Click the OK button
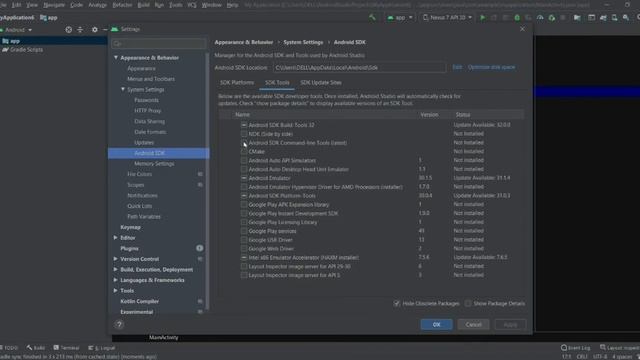Image resolution: width=640 pixels, height=360 pixels. tap(436, 325)
